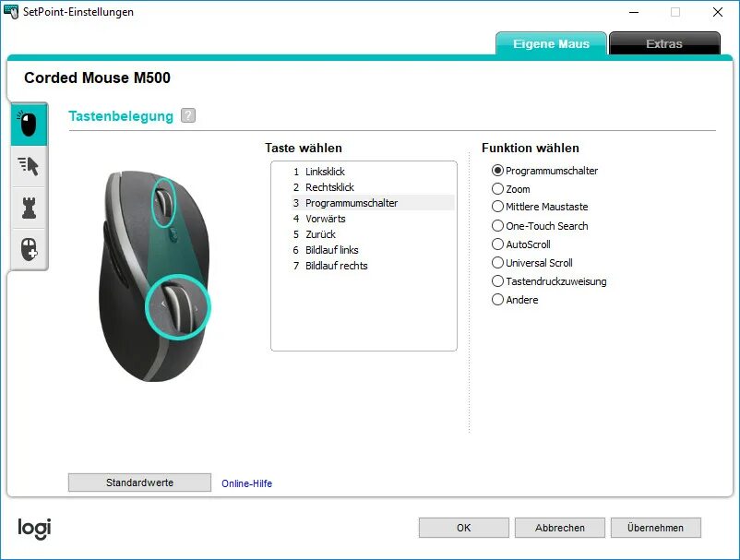Screen dimensions: 740x560
Task: Click the question mark help icon beside Tastenbelegung
Action: (188, 115)
